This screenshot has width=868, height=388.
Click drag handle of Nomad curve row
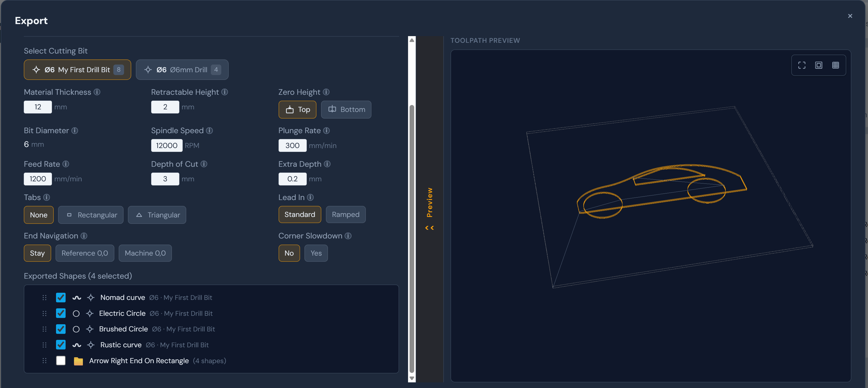pos(44,298)
